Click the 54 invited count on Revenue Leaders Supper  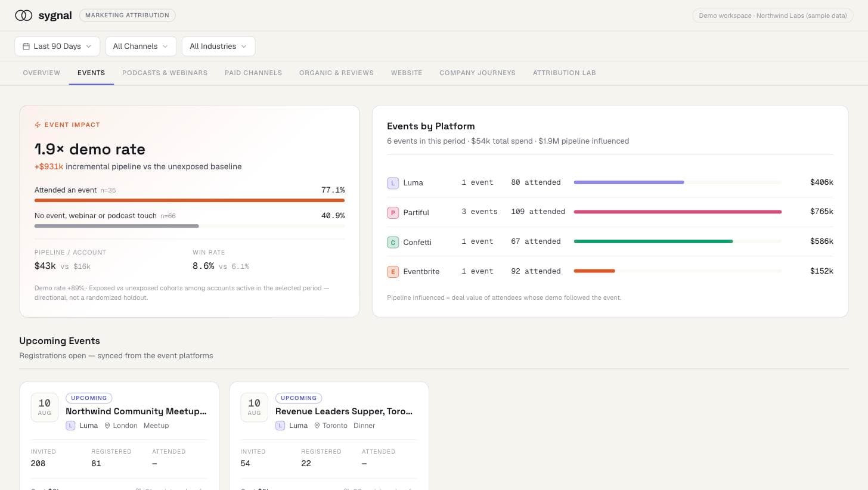tap(246, 464)
